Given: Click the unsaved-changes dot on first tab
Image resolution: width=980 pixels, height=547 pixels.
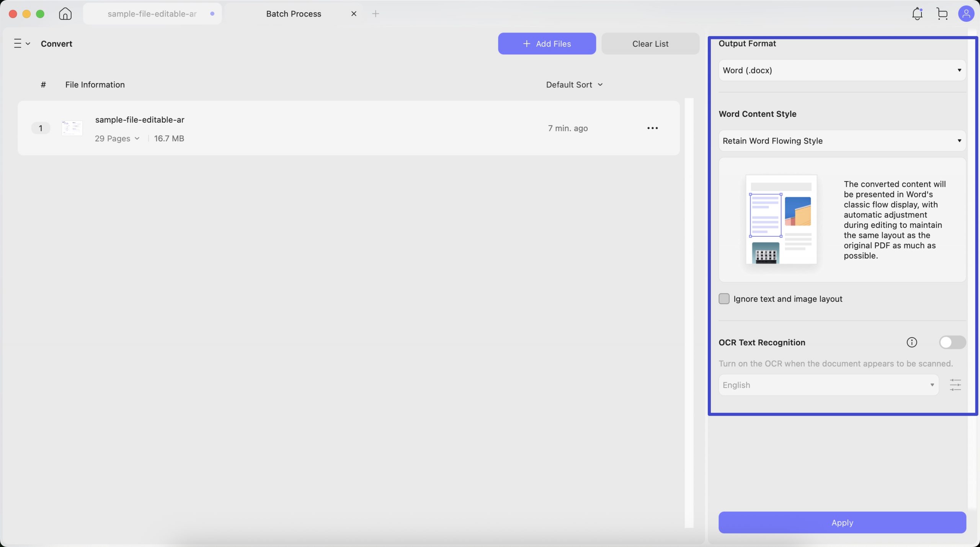Looking at the screenshot, I should 212,14.
